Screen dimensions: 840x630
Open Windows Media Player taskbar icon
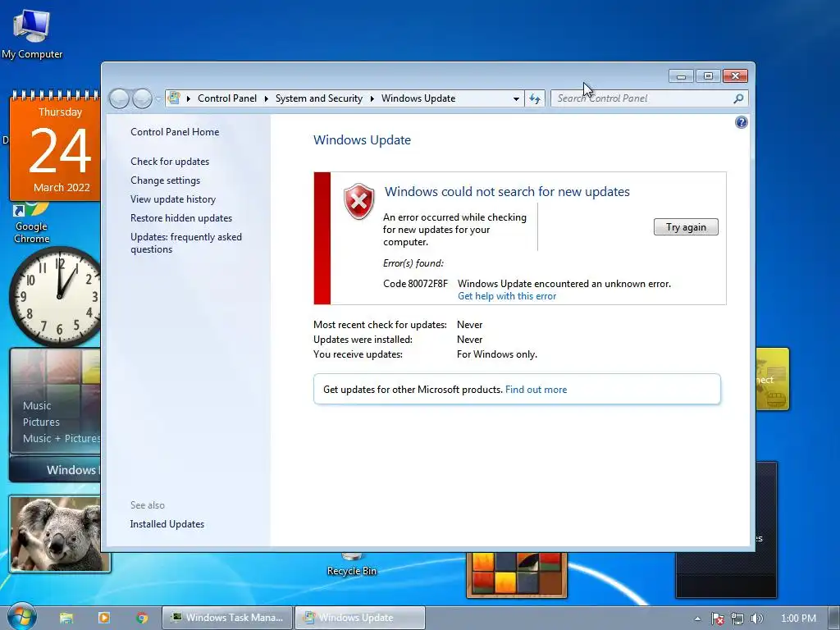coord(104,618)
